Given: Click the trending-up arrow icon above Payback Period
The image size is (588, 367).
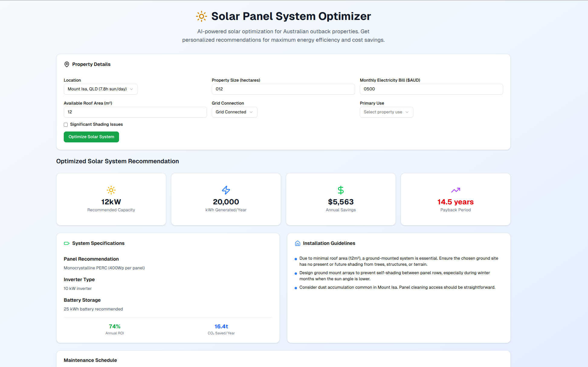Looking at the screenshot, I should coord(455,190).
